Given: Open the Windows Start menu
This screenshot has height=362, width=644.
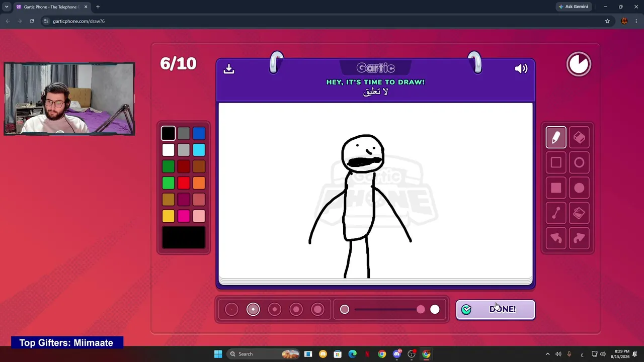Looking at the screenshot, I should pos(218,354).
